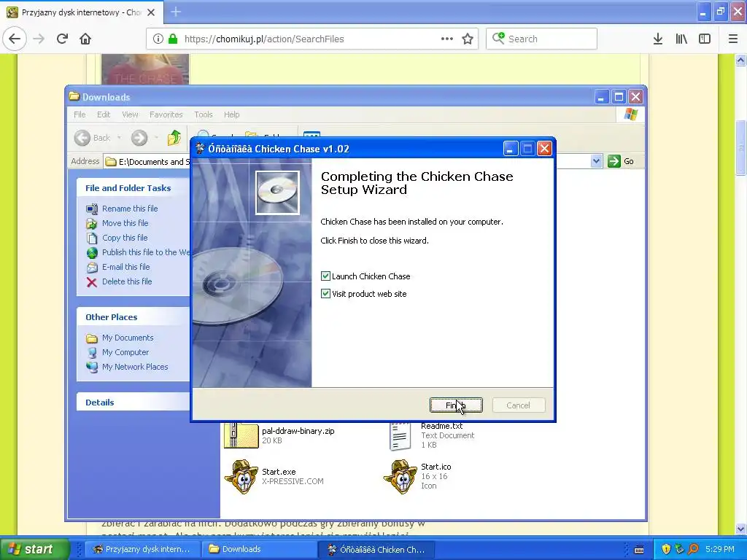Expand Details panel header

click(133, 402)
